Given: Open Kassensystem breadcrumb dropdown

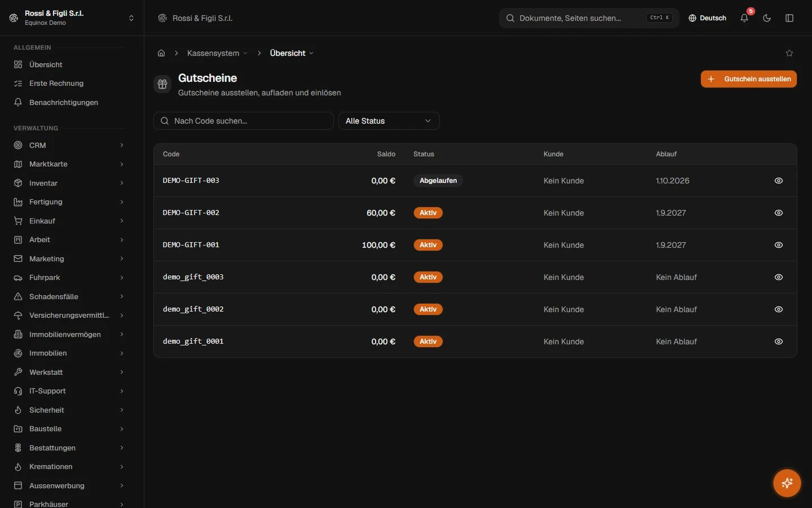Looking at the screenshot, I should click(x=217, y=53).
